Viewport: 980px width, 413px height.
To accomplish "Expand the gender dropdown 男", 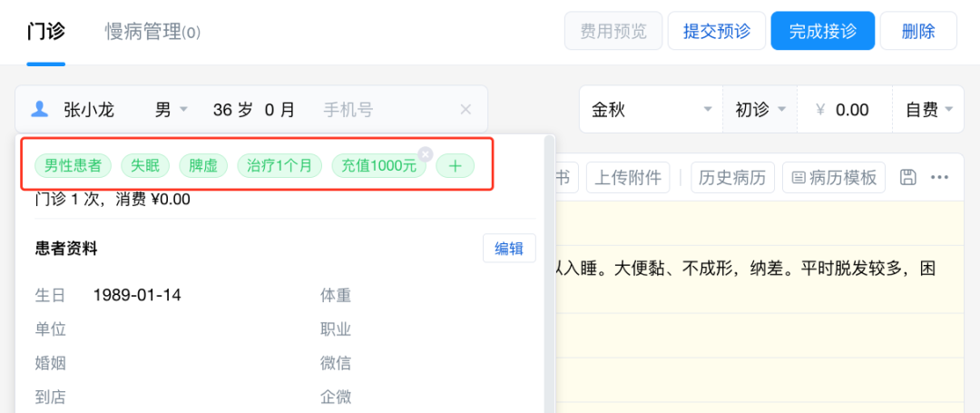I will pyautogui.click(x=171, y=110).
